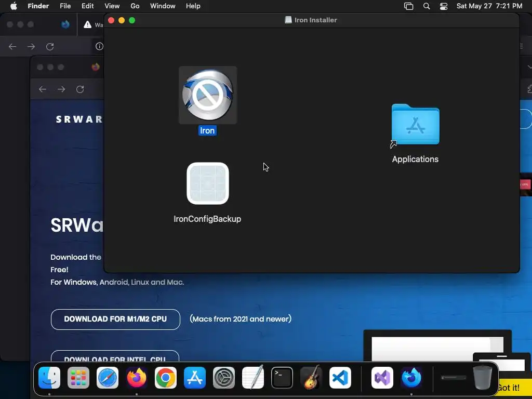
Task: Open the Go menu
Action: click(x=135, y=6)
